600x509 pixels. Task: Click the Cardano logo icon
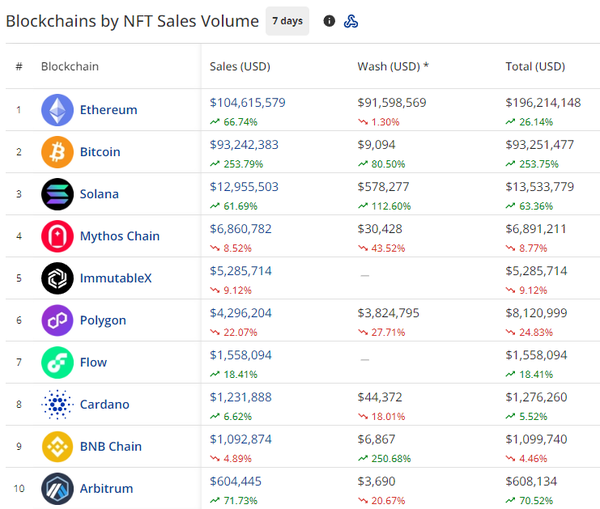pyautogui.click(x=57, y=404)
